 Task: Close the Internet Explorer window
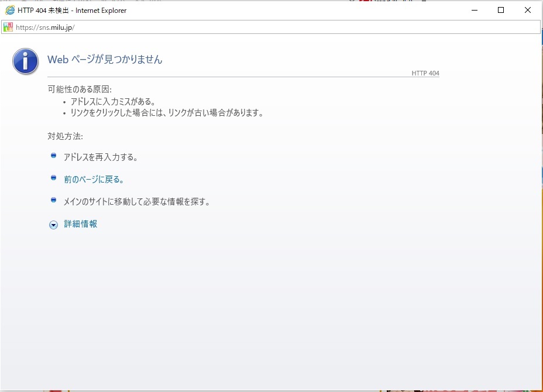pos(527,10)
